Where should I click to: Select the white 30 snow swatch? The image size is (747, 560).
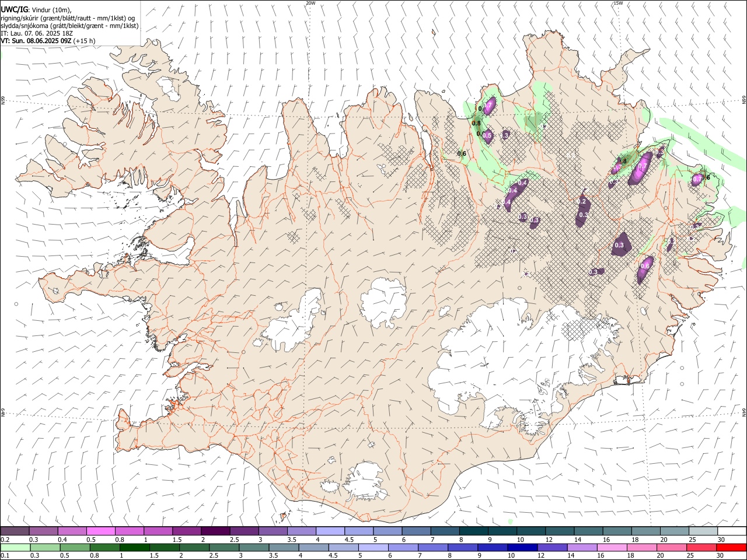point(732,531)
